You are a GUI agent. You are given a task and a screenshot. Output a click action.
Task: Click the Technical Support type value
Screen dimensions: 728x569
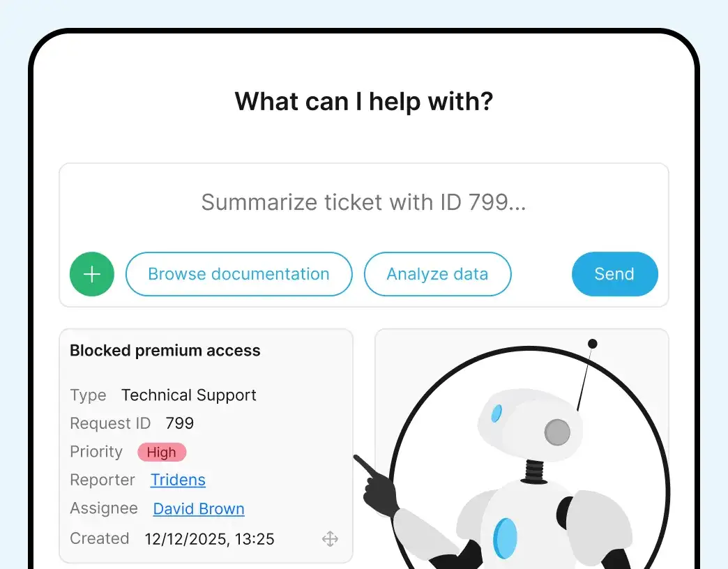188,395
